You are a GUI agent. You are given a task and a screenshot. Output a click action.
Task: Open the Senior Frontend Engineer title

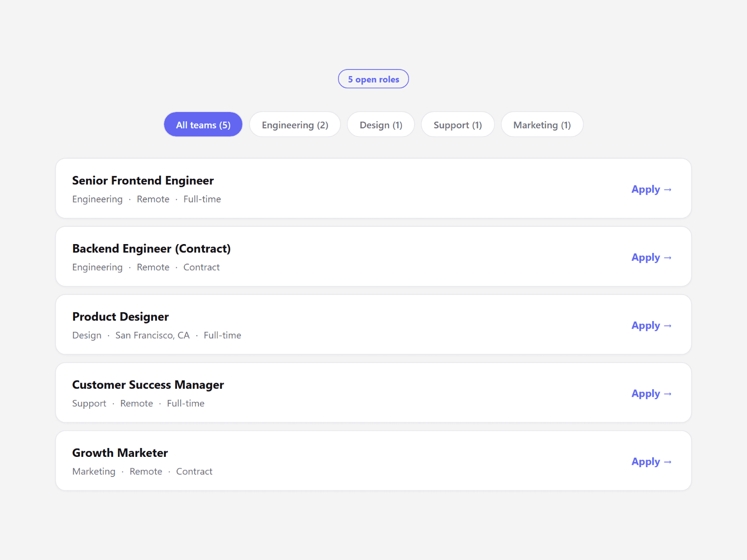tap(143, 181)
